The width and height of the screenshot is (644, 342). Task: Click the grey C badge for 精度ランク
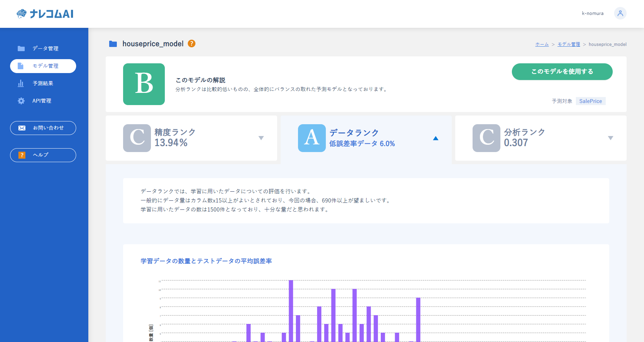pos(137,138)
